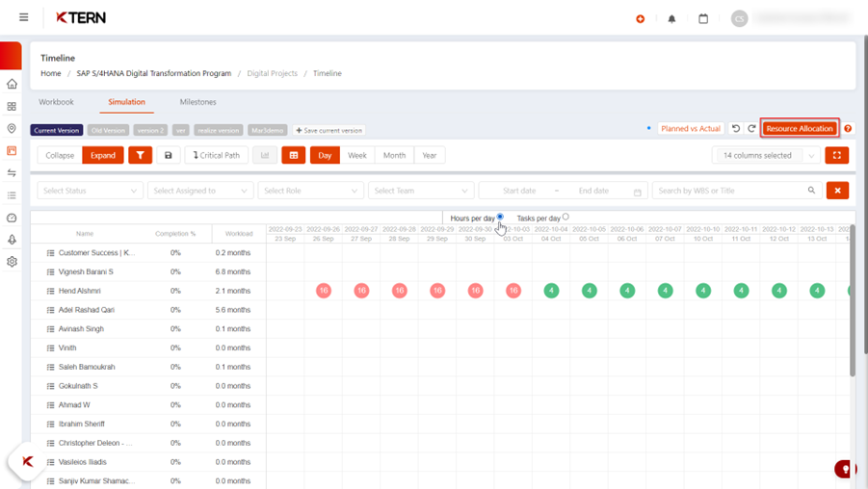Click the undo arrow icon
Image resolution: width=868 pixels, height=489 pixels.
(736, 128)
